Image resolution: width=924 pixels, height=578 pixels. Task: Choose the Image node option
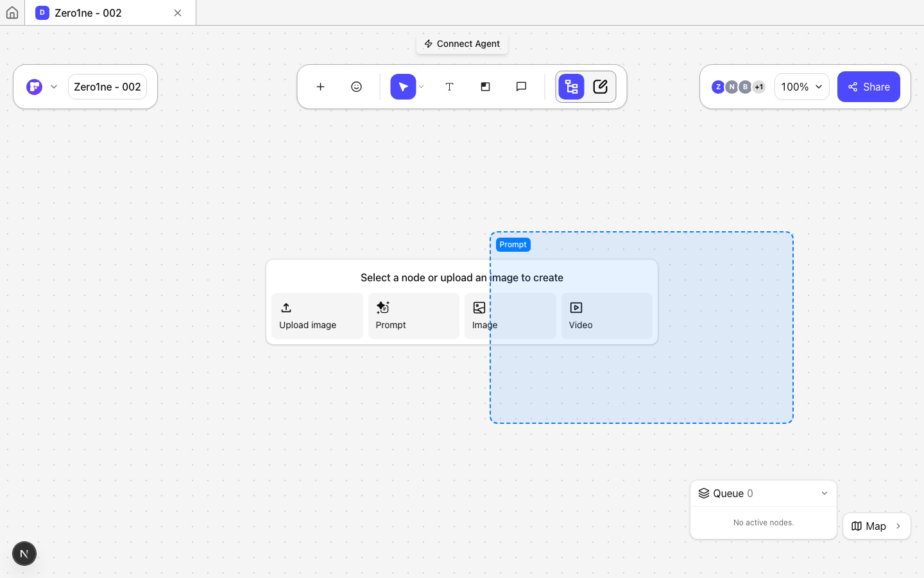(x=510, y=316)
